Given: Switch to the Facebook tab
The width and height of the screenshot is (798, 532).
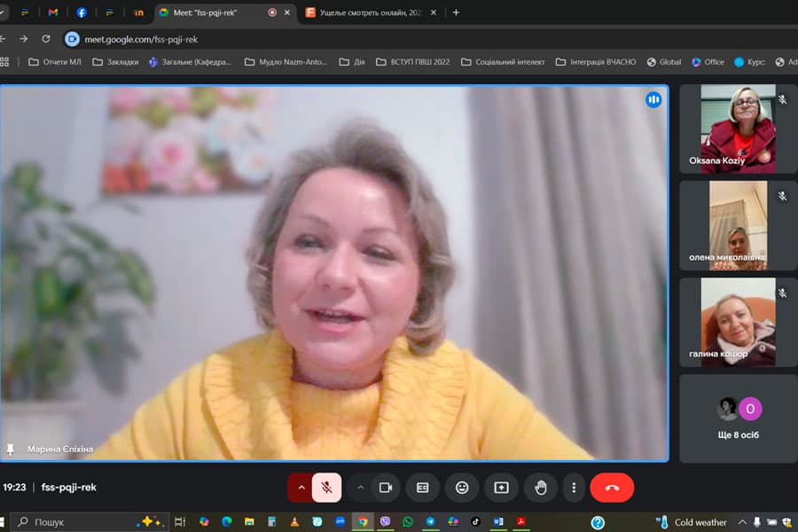Looking at the screenshot, I should pyautogui.click(x=82, y=12).
